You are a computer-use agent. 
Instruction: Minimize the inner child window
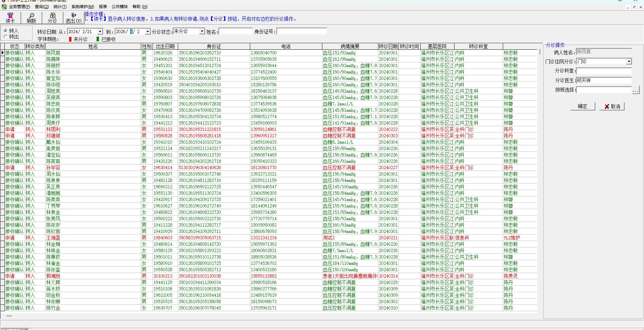628,7
